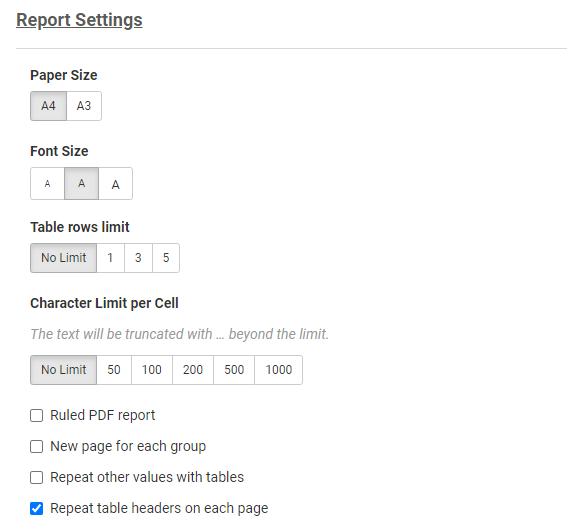Choose the medium font size A
This screenshot has width=567, height=530.
pos(81,184)
